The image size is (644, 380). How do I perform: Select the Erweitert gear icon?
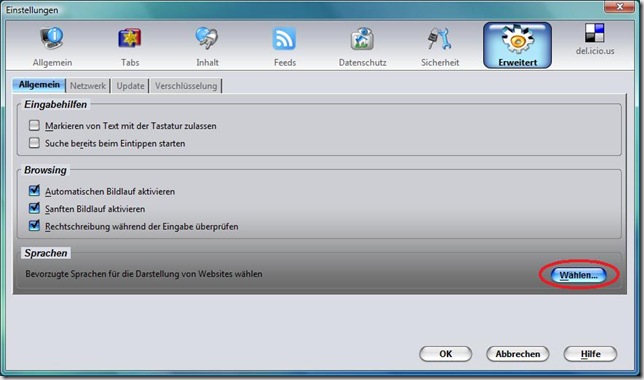coord(518,39)
